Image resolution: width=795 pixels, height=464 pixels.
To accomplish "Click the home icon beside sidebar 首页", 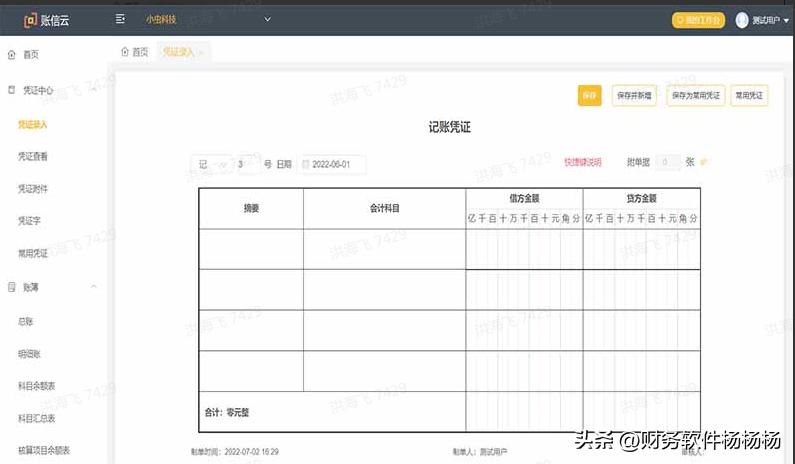I will tap(11, 55).
